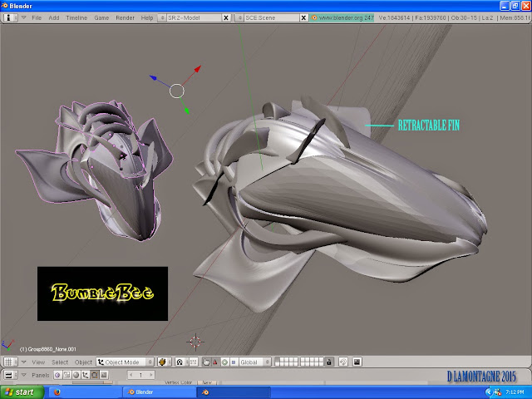Toggle the 3D transform manipulator hand icon
Screen dimensions: 532x399
[x=206, y=362]
